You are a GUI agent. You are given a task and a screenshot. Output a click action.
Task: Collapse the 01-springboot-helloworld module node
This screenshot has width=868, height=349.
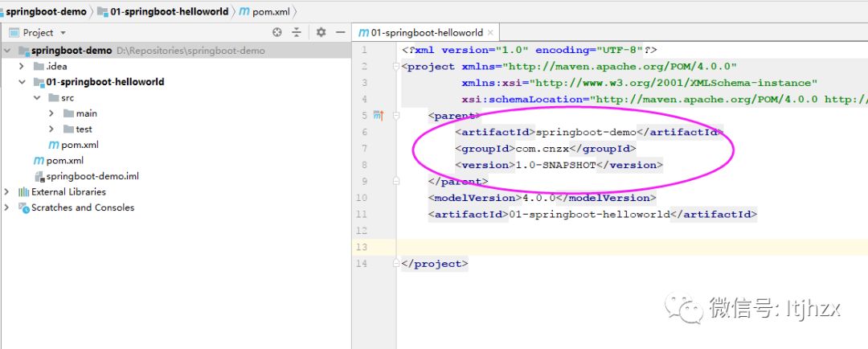click(22, 82)
